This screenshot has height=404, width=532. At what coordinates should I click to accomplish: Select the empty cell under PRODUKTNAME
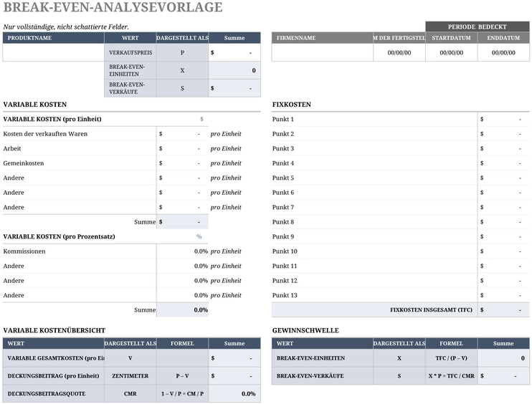(53, 52)
